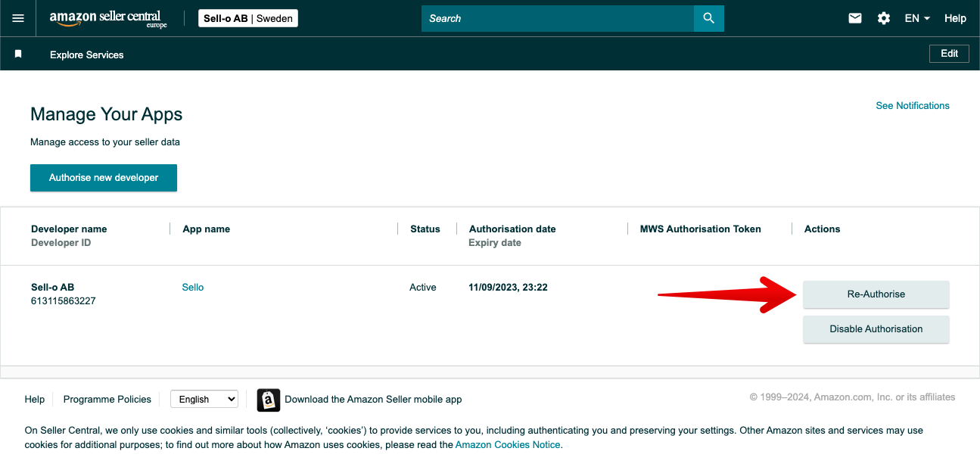Open the Amazon Cookies Notice link
This screenshot has height=470, width=980.
508,444
